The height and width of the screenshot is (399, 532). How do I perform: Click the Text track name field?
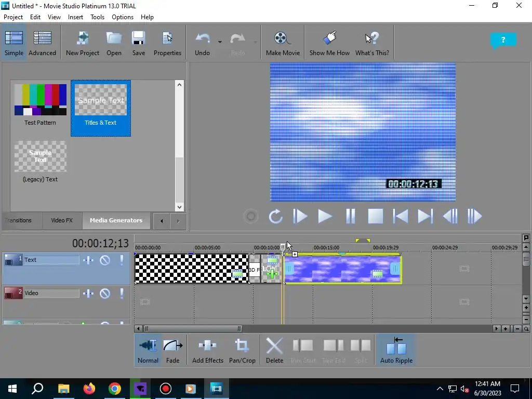click(x=51, y=260)
